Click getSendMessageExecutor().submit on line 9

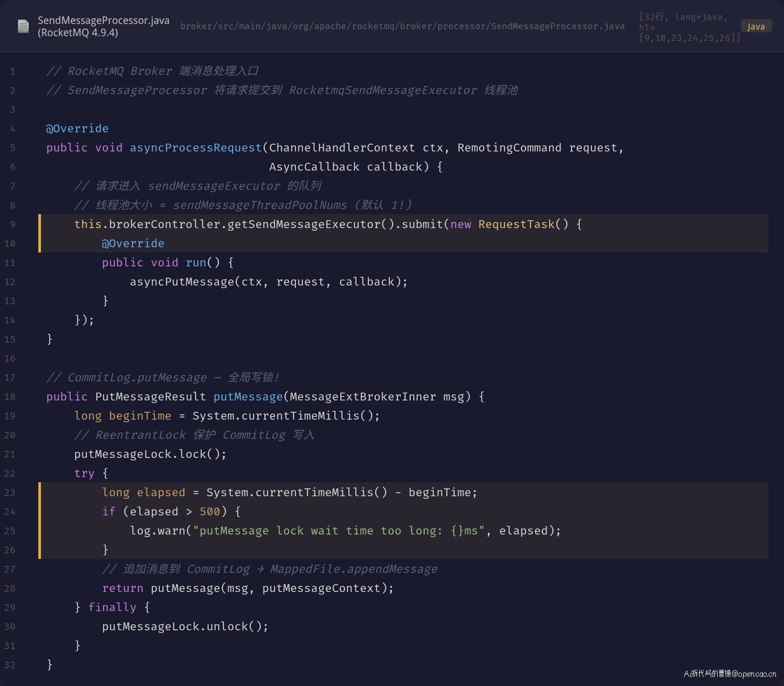335,224
